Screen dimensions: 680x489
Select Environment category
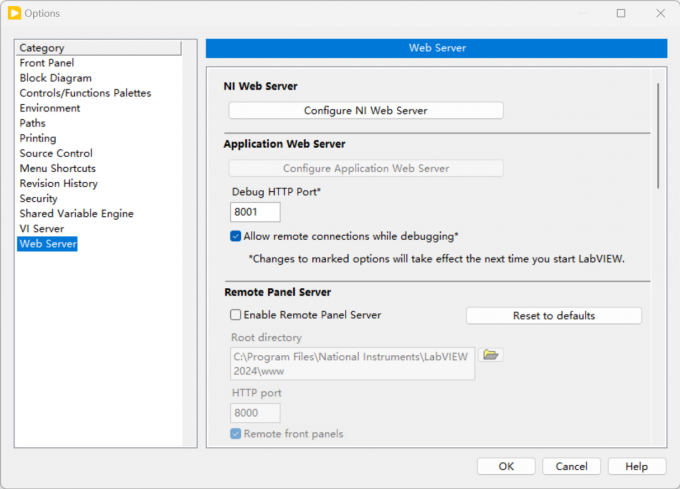[x=50, y=108]
